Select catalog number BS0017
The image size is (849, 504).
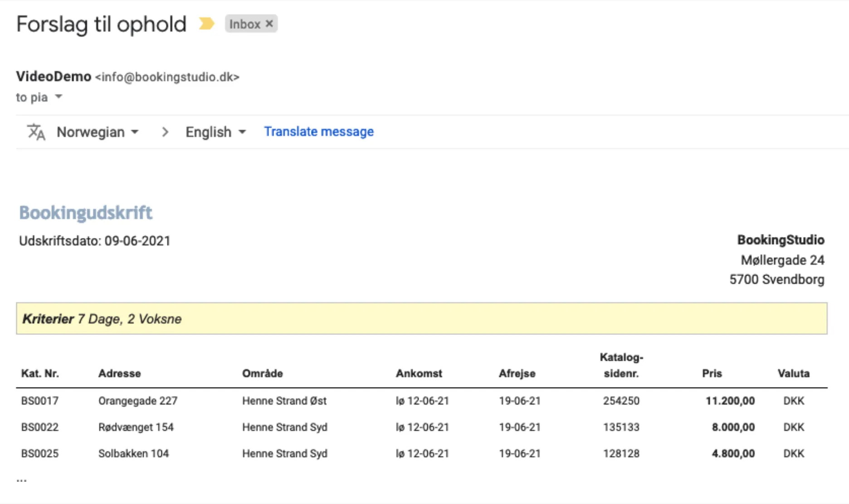click(x=40, y=401)
